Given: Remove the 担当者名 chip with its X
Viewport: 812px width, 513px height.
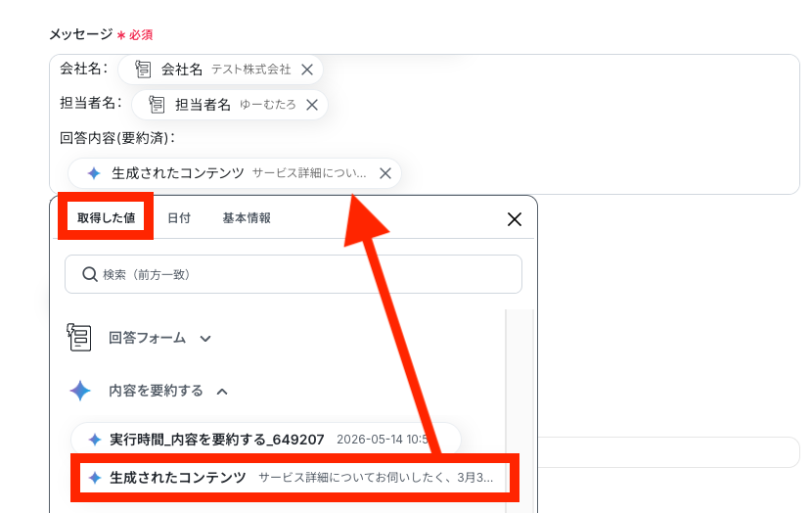Looking at the screenshot, I should [x=312, y=105].
